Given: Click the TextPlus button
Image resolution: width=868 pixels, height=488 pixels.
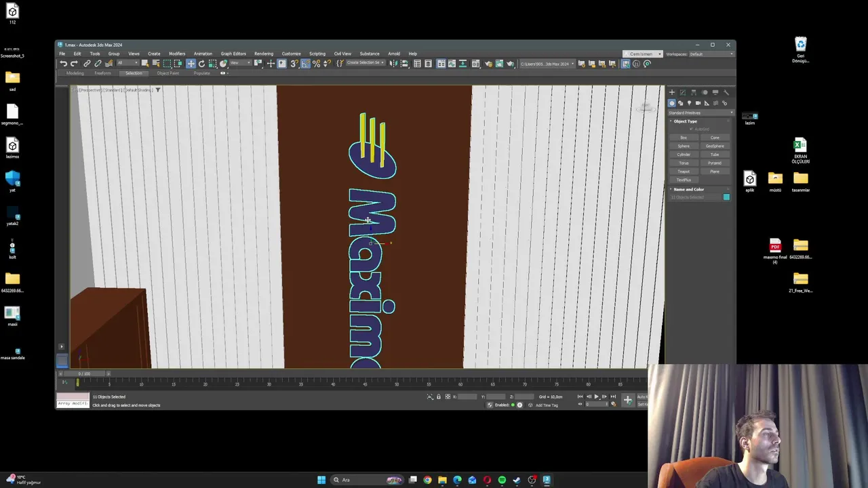Looking at the screenshot, I should [684, 180].
